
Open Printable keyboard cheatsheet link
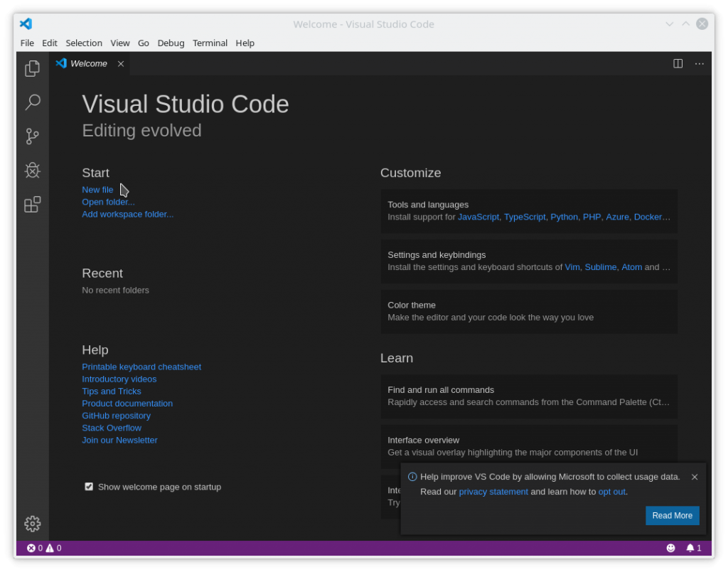click(141, 367)
